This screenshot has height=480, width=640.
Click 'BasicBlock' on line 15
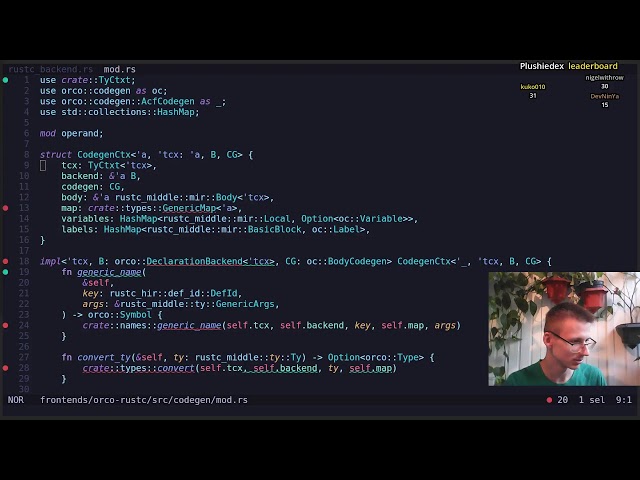point(275,229)
